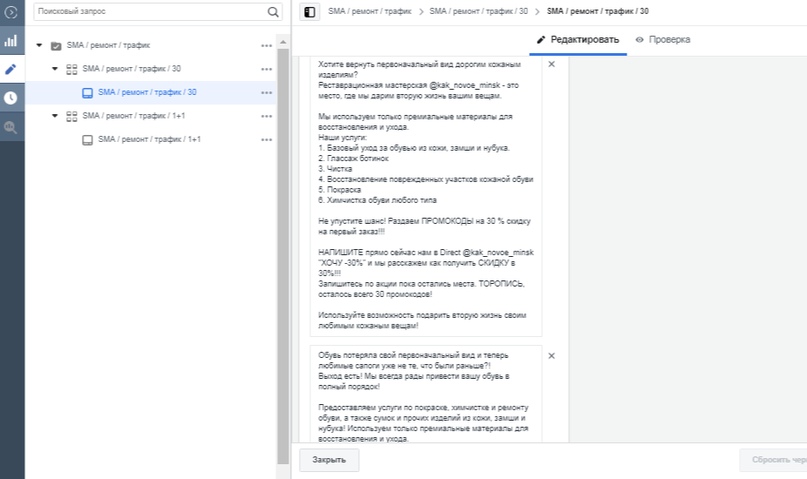807x479 pixels.
Task: Click ad icon for трафик / 1+1
Action: pos(87,140)
